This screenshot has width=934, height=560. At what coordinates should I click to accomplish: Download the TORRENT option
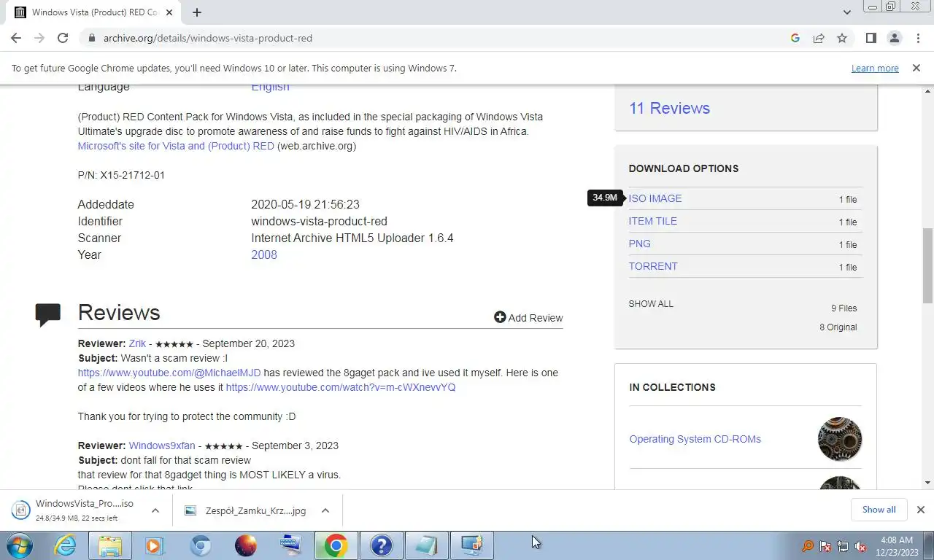click(x=653, y=266)
